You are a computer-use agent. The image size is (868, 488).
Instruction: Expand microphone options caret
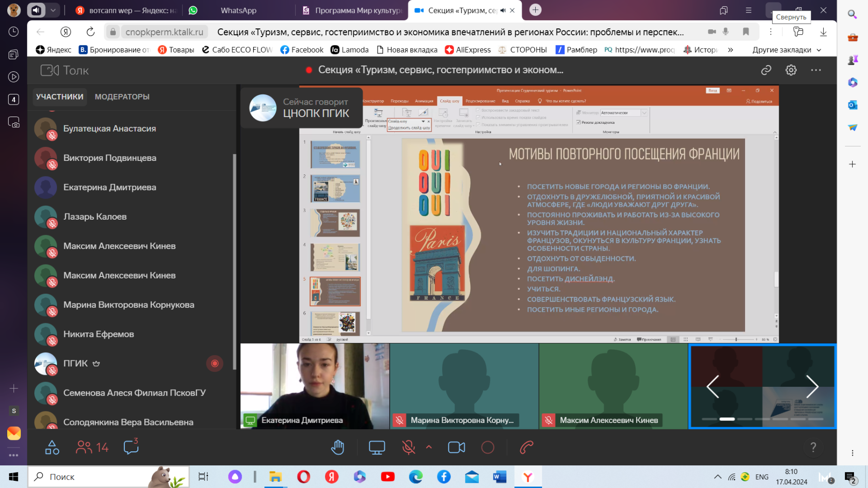click(x=429, y=448)
